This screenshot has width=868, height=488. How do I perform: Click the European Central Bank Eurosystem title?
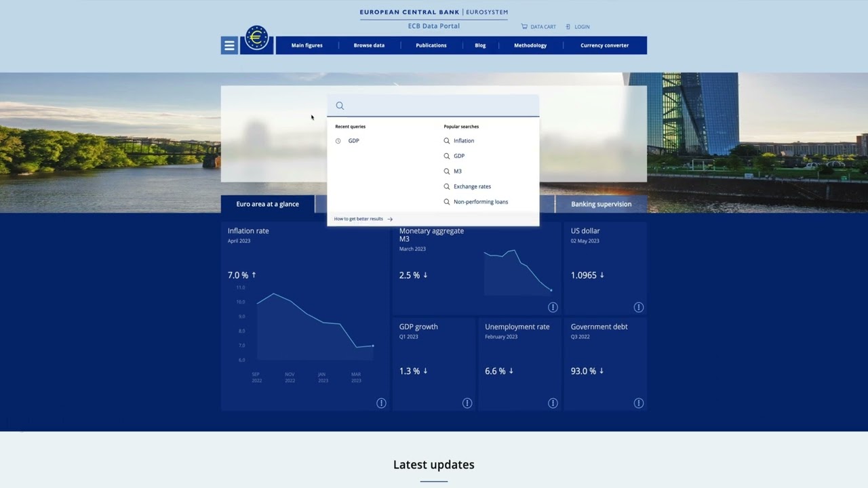(x=433, y=12)
